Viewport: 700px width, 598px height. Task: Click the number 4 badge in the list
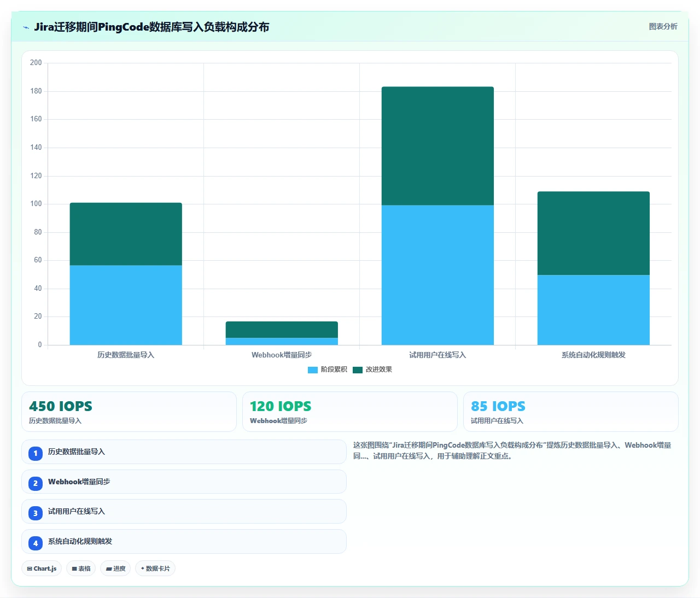click(36, 543)
